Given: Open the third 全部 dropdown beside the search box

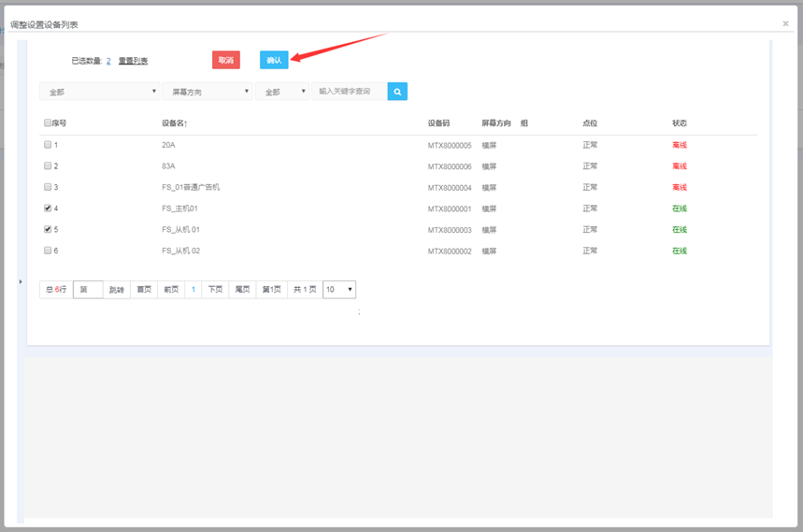Looking at the screenshot, I should [281, 92].
